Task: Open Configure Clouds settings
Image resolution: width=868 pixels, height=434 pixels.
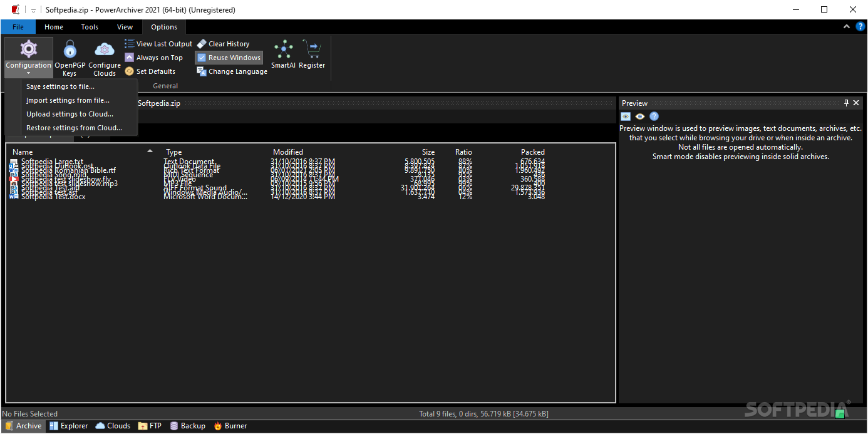Action: click(x=105, y=58)
